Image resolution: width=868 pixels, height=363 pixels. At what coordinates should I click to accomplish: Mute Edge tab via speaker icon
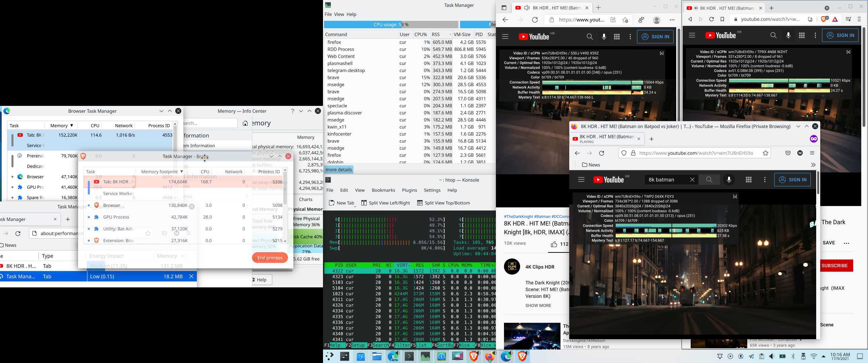(x=527, y=8)
